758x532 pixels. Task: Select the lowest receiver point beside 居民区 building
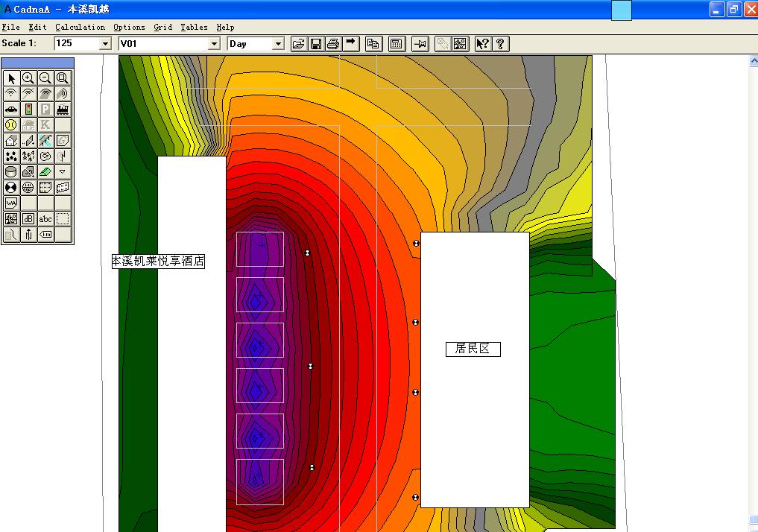415,497
